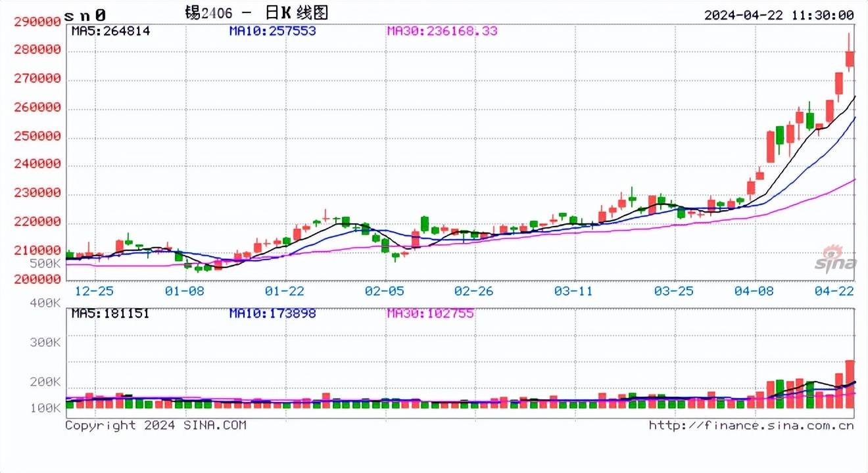Click the 2024-04-22 11:30:00 timestamp
Viewport: 868px width, 473px height.
779,15
